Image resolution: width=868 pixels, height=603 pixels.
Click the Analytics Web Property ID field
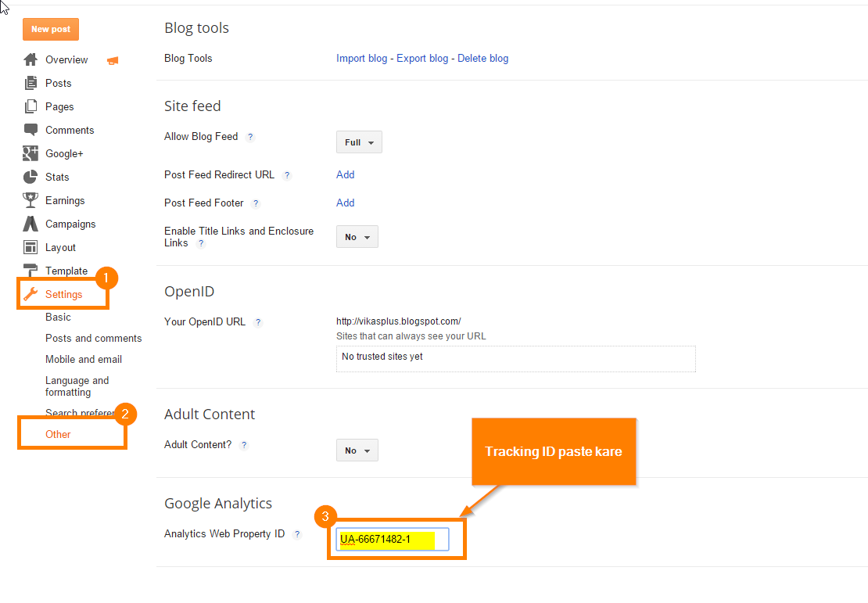(393, 540)
